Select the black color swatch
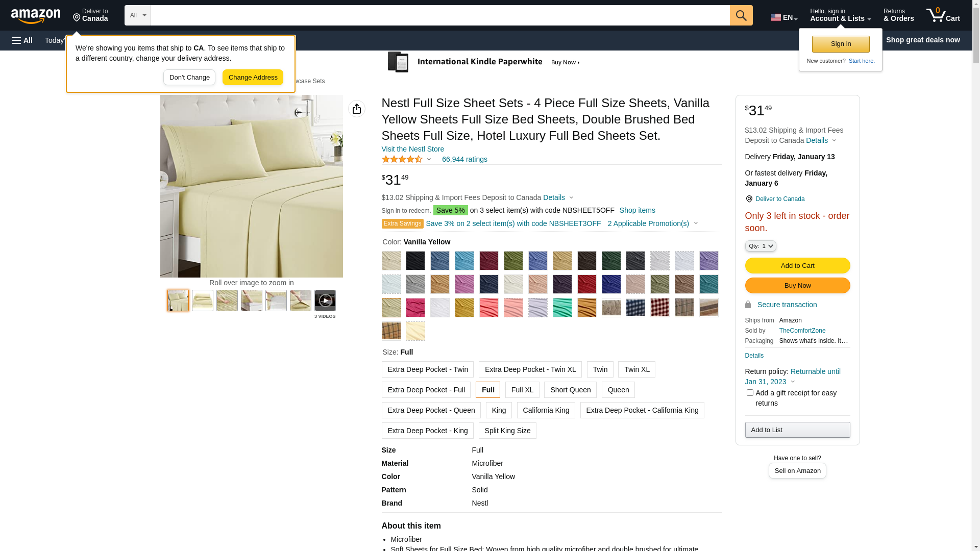The width and height of the screenshot is (980, 551). [x=415, y=261]
